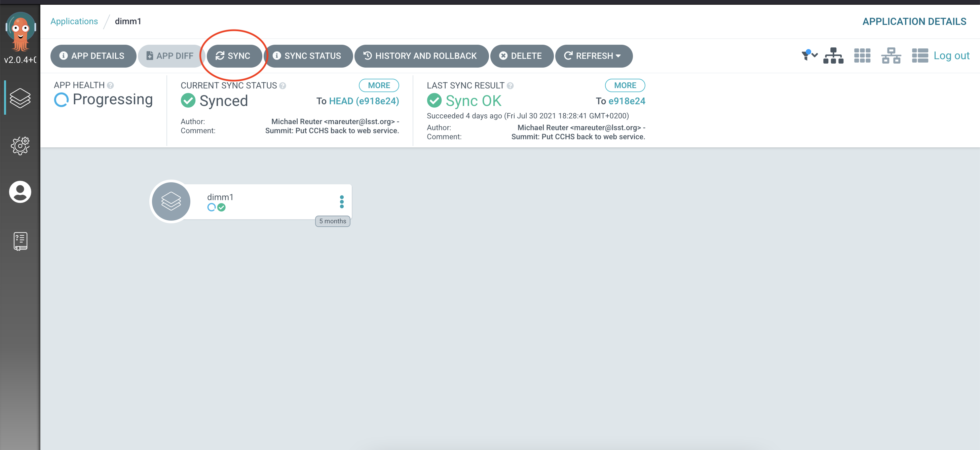The image size is (980, 450).
Task: Open the filter funnel dropdown
Action: pos(809,55)
